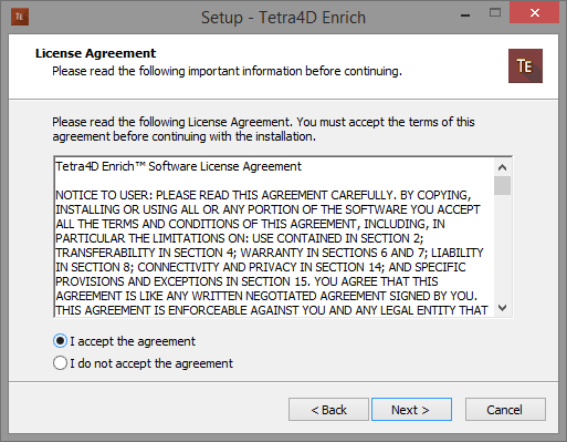Click the license text scrollbar thumb
This screenshot has height=442, width=567.
pyautogui.click(x=502, y=185)
